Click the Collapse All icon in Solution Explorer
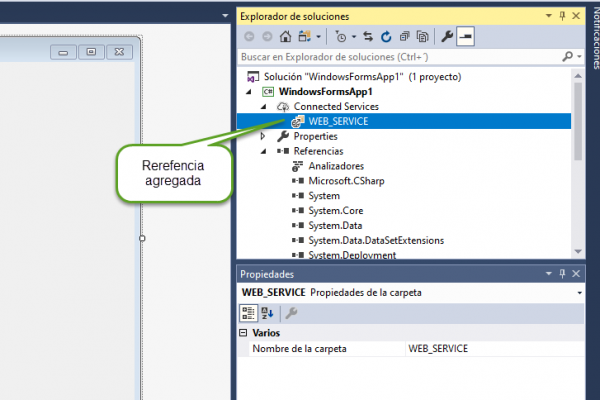The image size is (600, 400). pyautogui.click(x=406, y=36)
